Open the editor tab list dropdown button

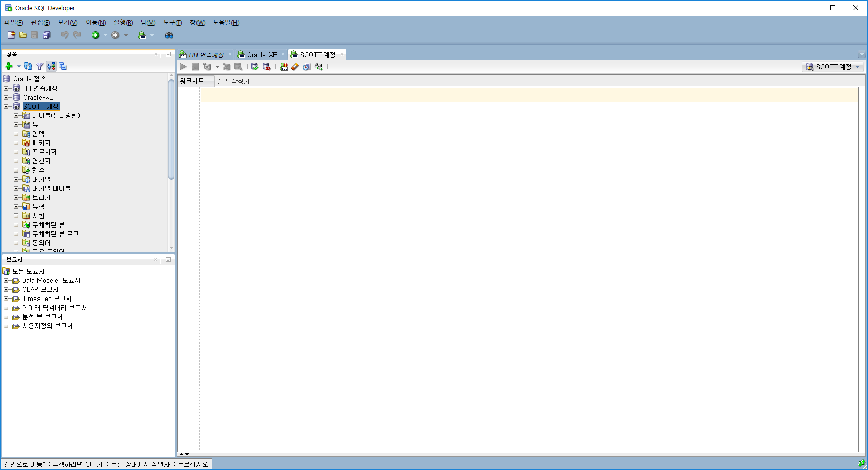coord(861,55)
